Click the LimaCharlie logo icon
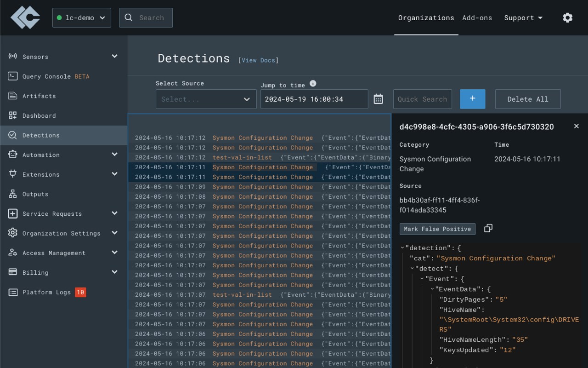Screen dimensions: 588x368 25,17
